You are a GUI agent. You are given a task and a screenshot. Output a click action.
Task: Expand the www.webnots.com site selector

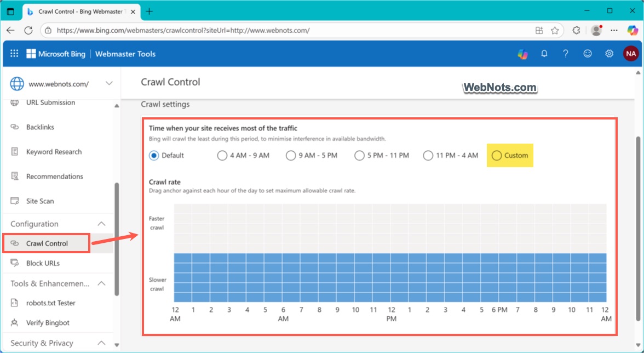pyautogui.click(x=109, y=83)
